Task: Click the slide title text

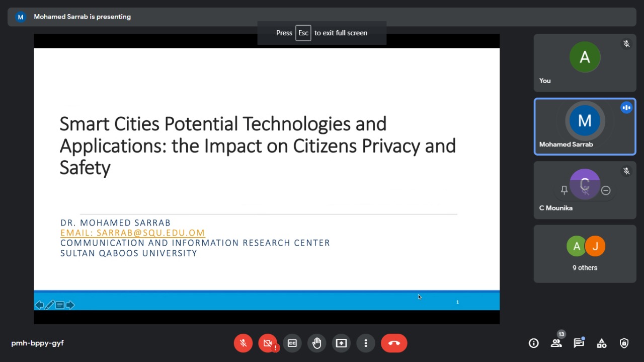Action: click(x=258, y=146)
